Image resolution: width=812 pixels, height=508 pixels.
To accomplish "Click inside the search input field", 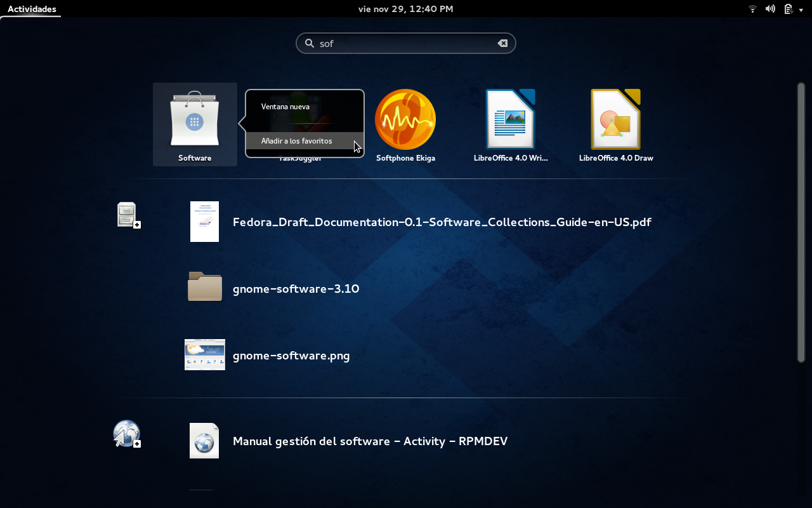I will point(406,43).
